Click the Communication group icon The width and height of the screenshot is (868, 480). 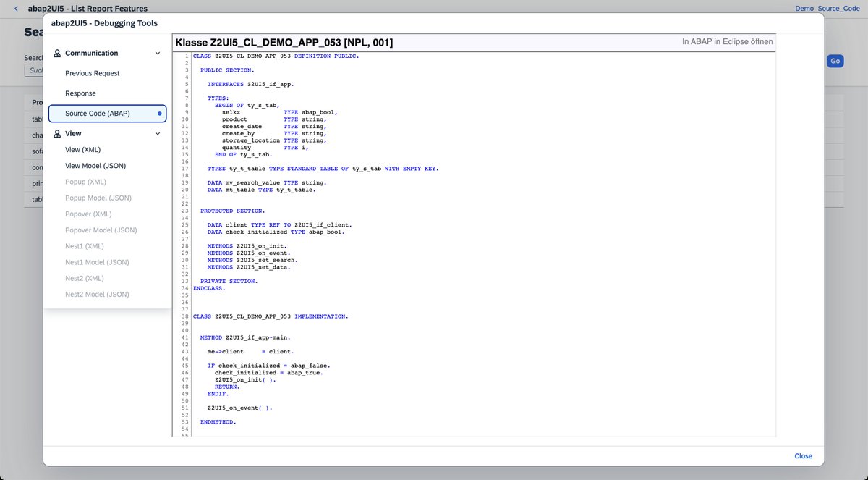click(x=57, y=53)
